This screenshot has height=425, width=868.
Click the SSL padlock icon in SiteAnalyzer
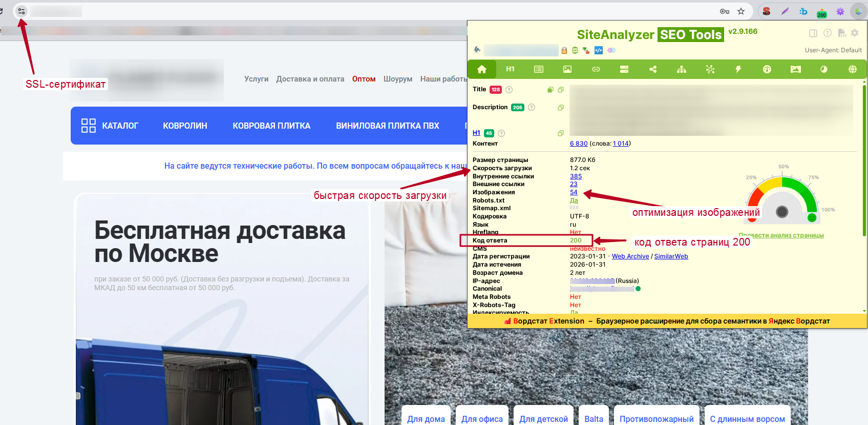[564, 50]
